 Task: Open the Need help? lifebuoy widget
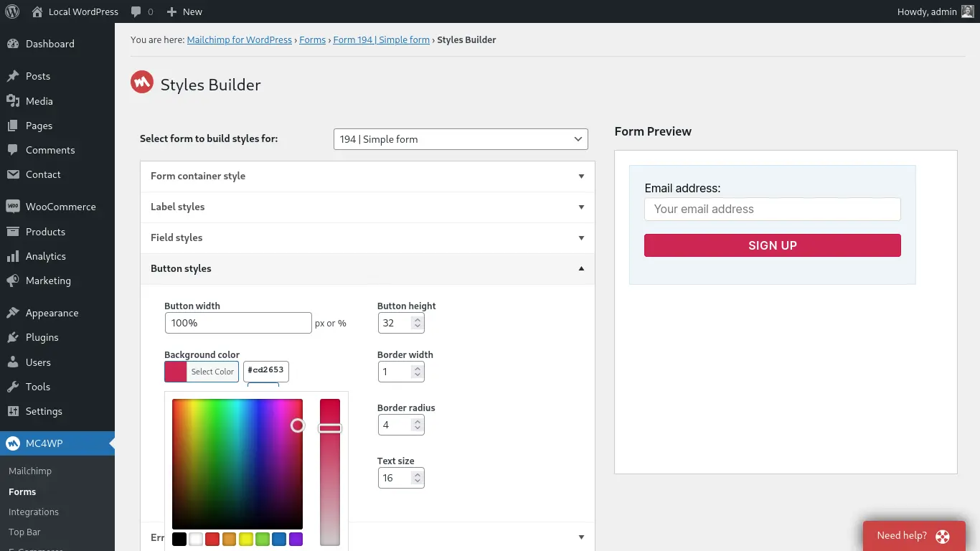(x=914, y=535)
